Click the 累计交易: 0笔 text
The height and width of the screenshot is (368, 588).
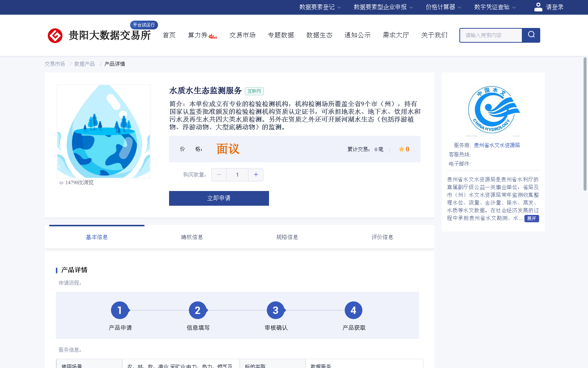(x=365, y=149)
